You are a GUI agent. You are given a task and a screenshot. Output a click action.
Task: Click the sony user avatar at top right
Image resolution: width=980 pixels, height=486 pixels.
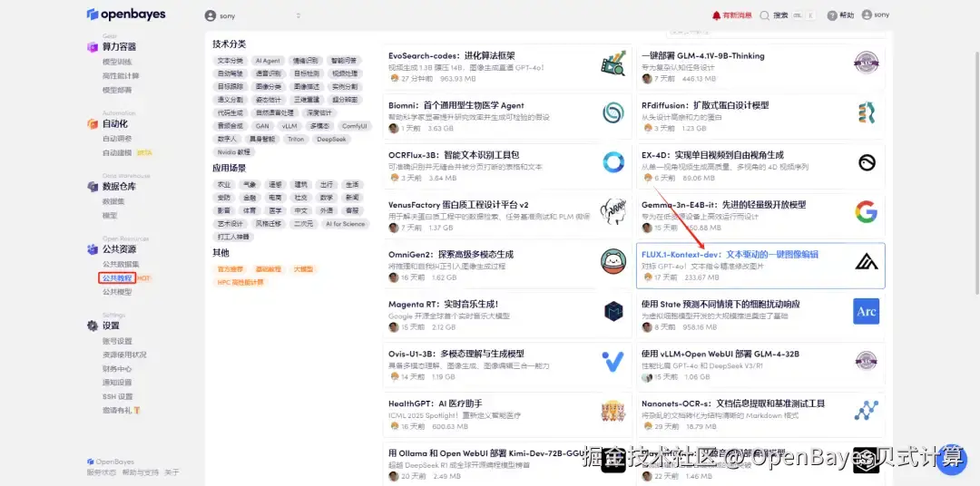(867, 15)
